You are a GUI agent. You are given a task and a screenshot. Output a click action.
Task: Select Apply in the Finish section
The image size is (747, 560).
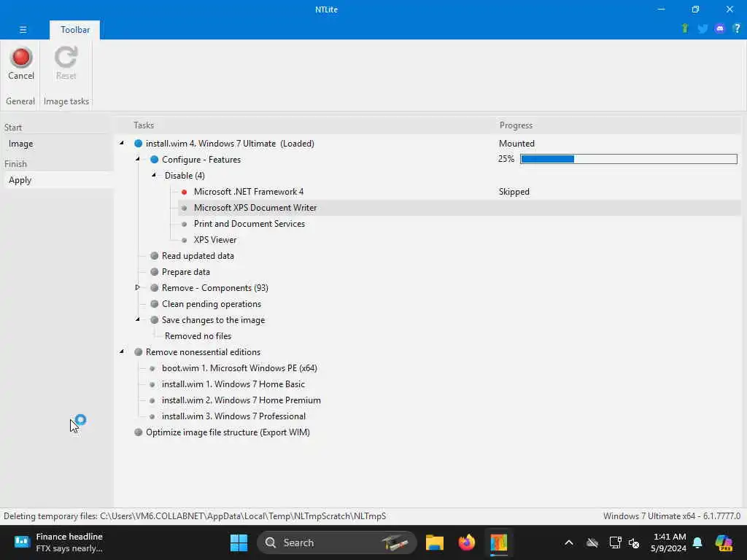coord(58,180)
